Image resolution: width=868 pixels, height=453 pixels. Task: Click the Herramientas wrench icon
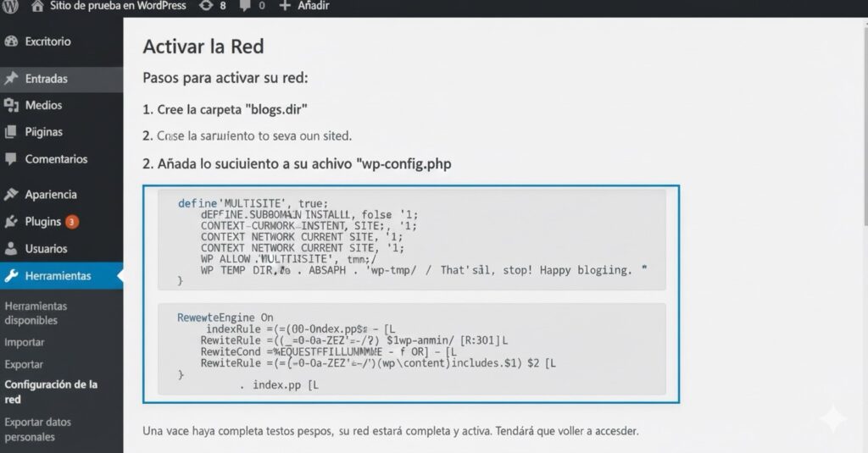click(11, 276)
